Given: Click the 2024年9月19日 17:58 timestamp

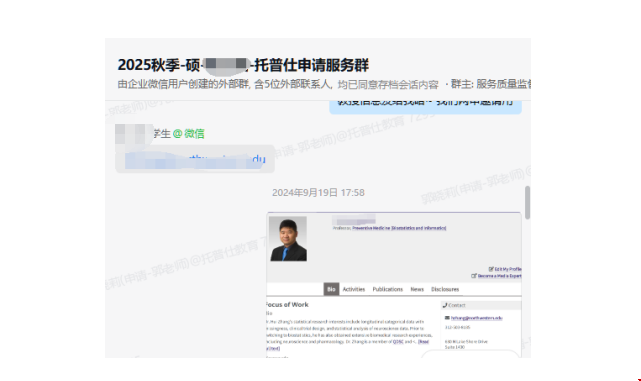Looking at the screenshot, I should [318, 193].
